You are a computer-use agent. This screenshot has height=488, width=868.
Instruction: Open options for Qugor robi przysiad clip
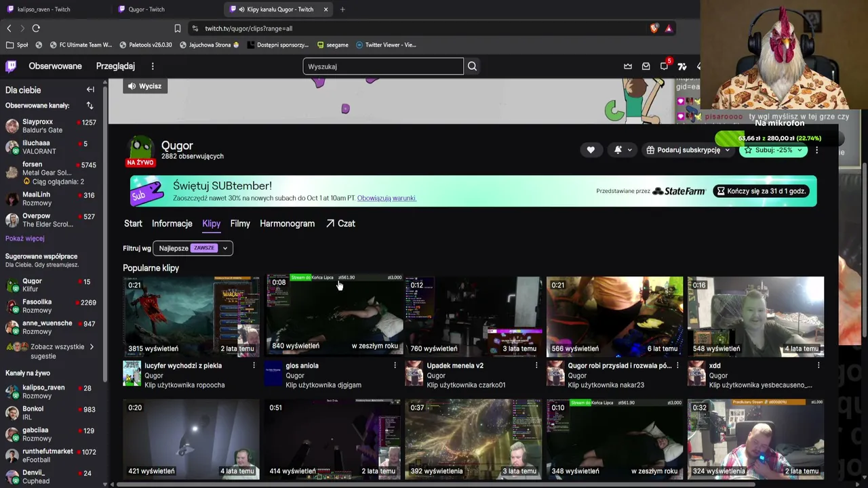(677, 365)
